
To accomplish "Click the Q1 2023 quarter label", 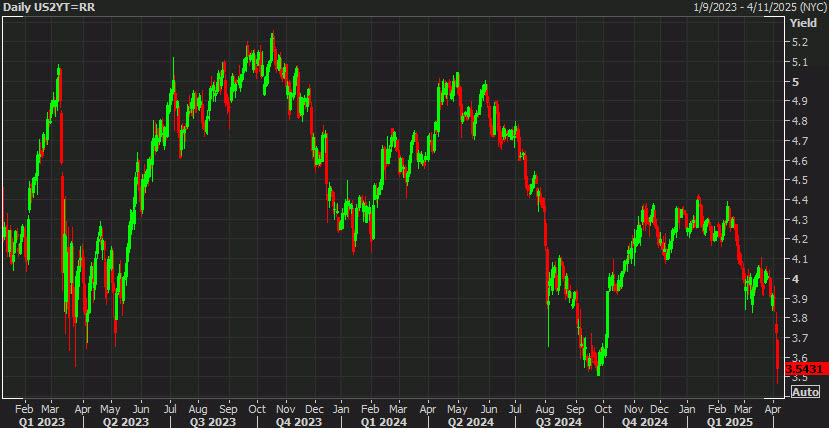I will 42,422.
